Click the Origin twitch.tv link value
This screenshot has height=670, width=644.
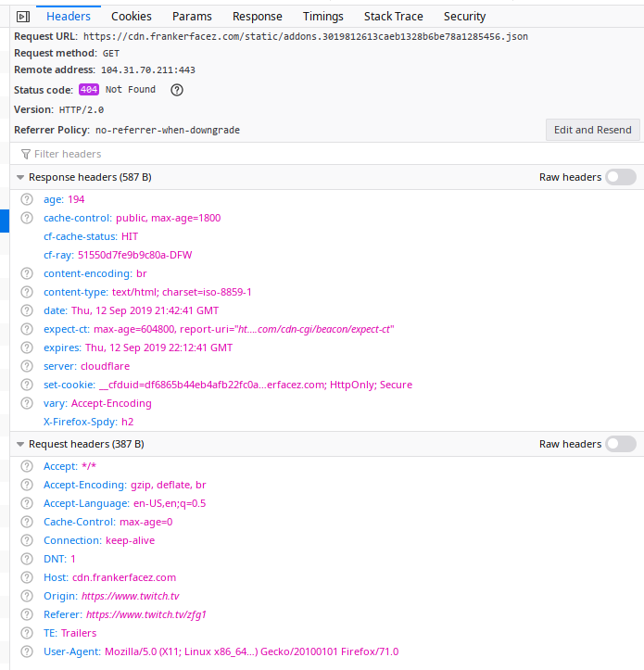coord(131,596)
